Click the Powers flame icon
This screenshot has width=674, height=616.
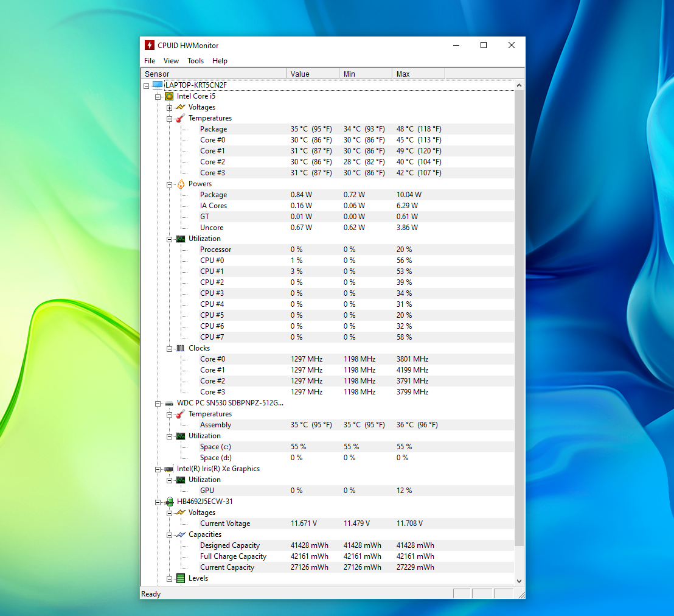pyautogui.click(x=181, y=184)
